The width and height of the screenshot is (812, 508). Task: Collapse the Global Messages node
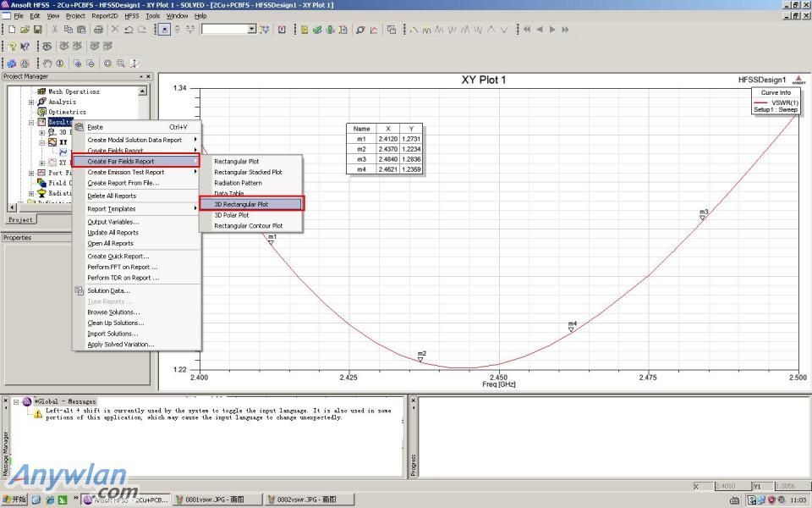tap(16, 401)
